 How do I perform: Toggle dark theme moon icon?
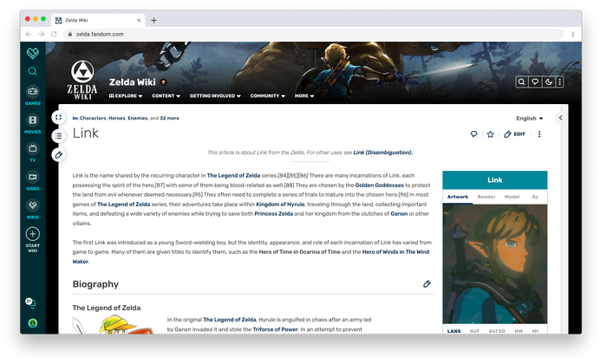pyautogui.click(x=549, y=81)
